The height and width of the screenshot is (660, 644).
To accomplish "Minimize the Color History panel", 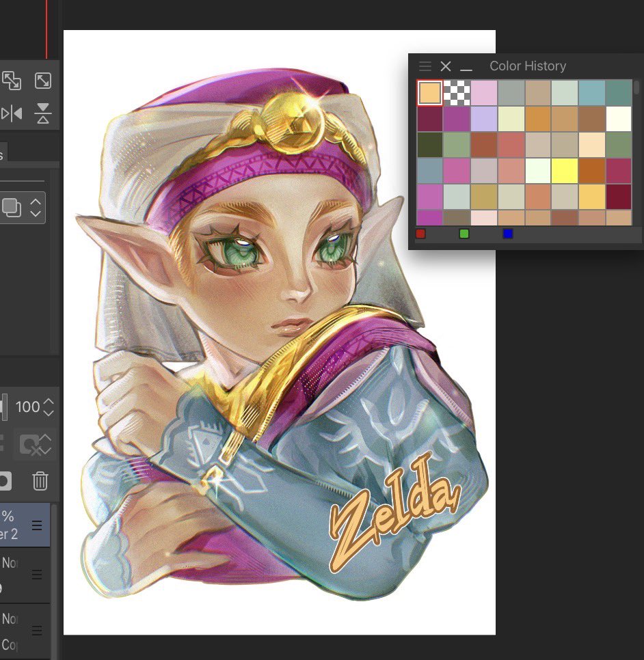I will (x=466, y=70).
